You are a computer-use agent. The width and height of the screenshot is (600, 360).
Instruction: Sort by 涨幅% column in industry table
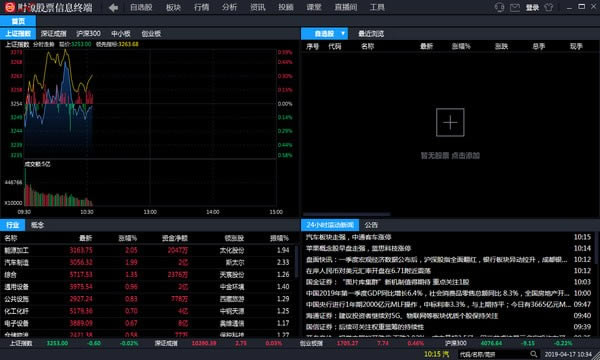pos(127,238)
